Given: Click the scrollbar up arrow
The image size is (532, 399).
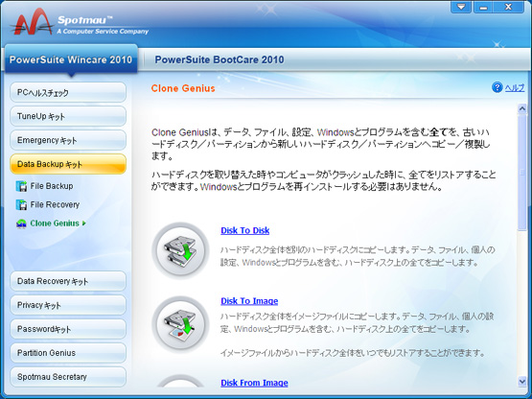Looking at the screenshot, I should 522,108.
